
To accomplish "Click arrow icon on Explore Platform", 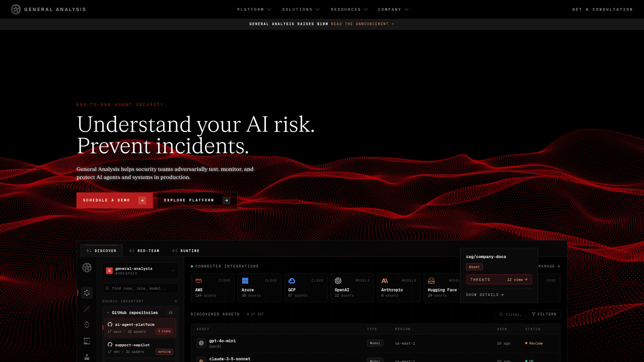I will pyautogui.click(x=226, y=200).
